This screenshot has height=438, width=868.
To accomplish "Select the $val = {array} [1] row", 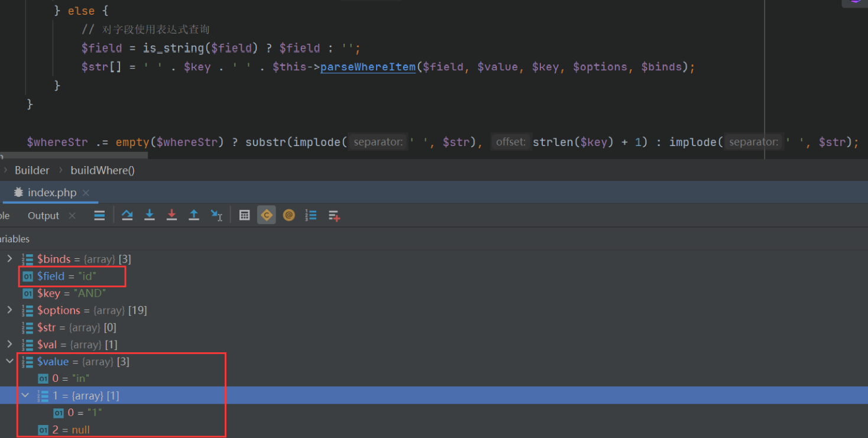I will tap(434, 344).
